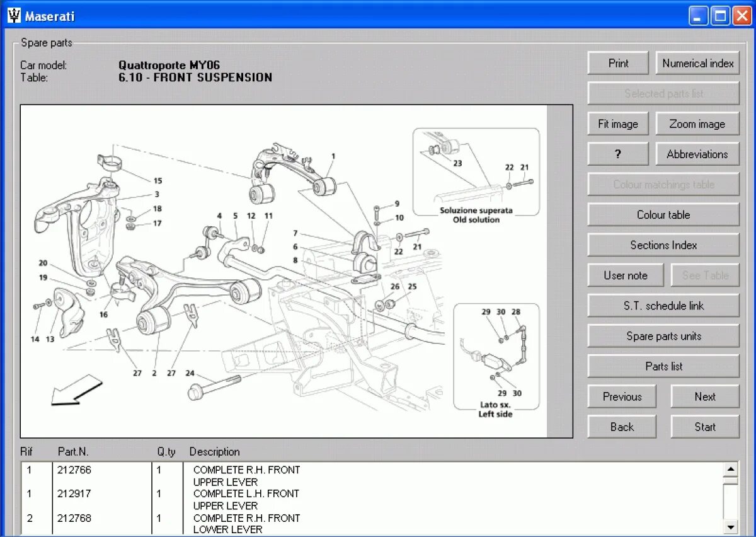Click the parts list scroll up arrow
Image resolution: width=756 pixels, height=537 pixels.
click(x=730, y=470)
